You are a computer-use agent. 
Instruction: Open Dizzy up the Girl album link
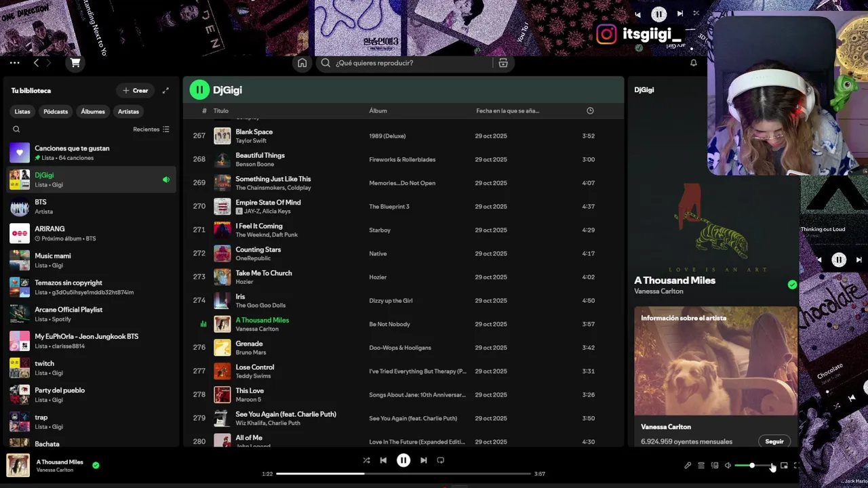pyautogui.click(x=391, y=301)
